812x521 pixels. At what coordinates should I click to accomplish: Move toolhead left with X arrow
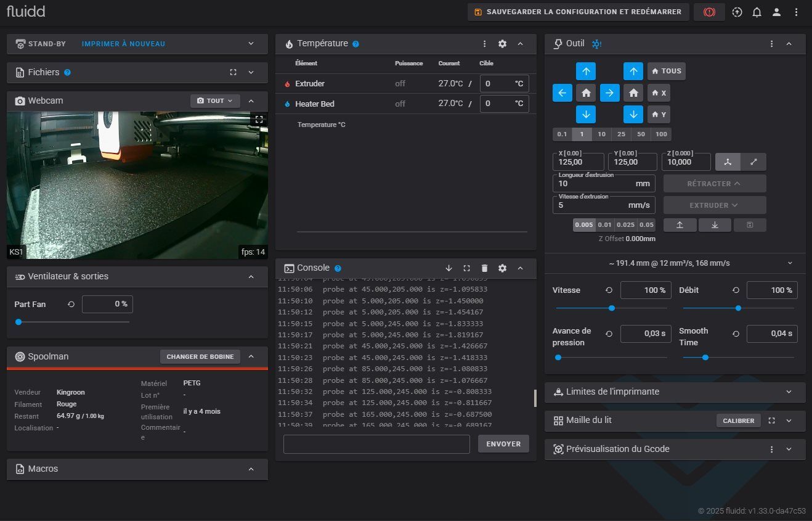click(562, 93)
